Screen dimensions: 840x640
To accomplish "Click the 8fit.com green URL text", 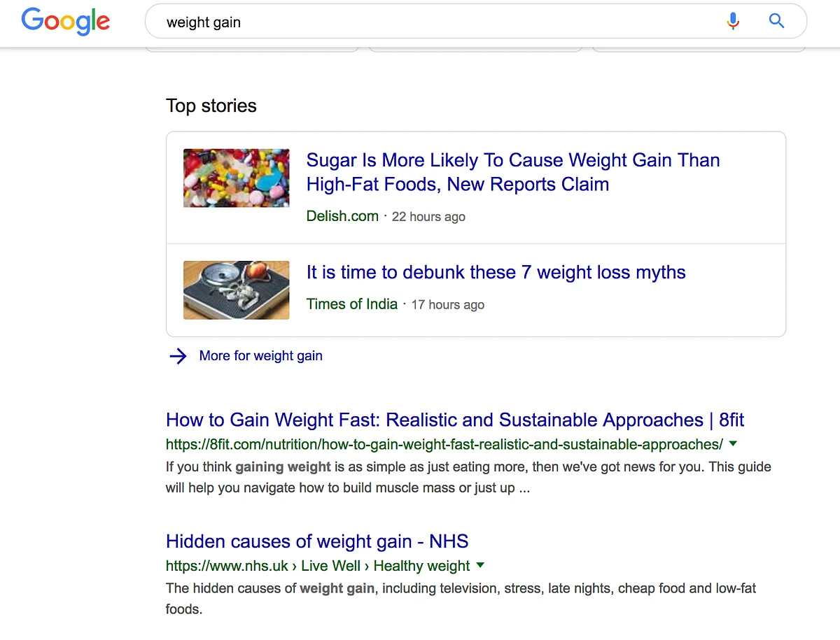I will point(444,444).
